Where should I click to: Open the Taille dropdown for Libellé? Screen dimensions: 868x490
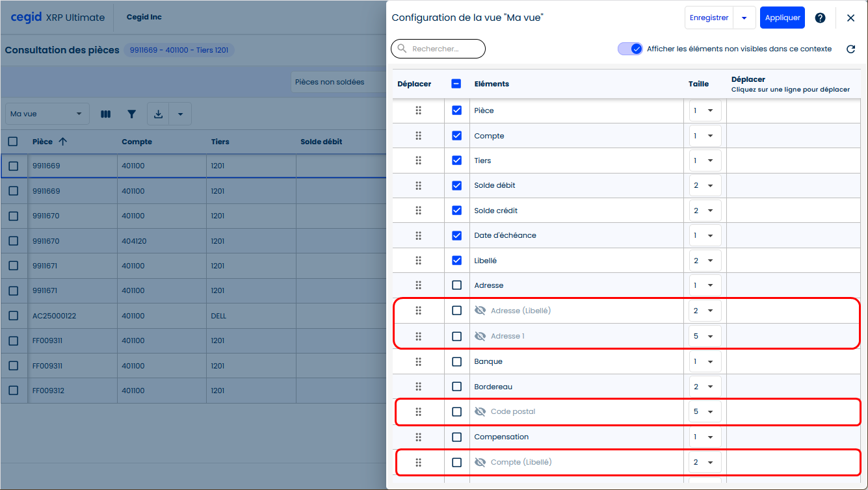tap(705, 261)
